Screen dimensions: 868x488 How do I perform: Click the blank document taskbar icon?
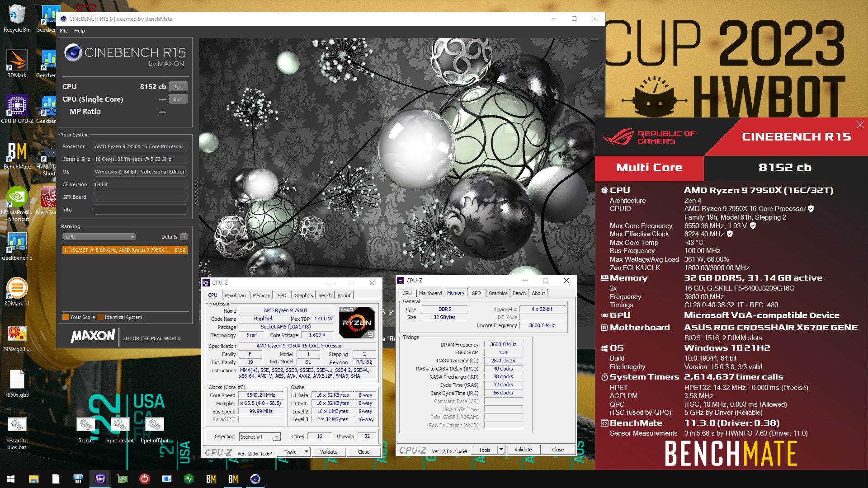pos(56,479)
